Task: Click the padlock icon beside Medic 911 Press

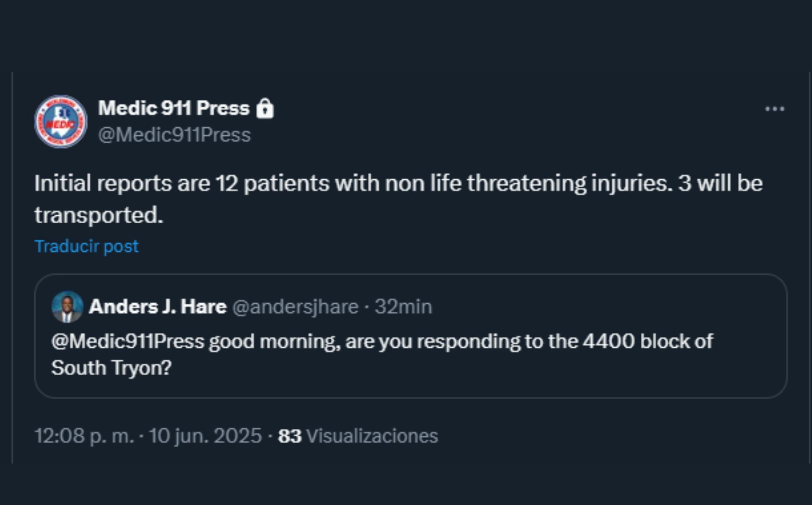Action: click(265, 108)
